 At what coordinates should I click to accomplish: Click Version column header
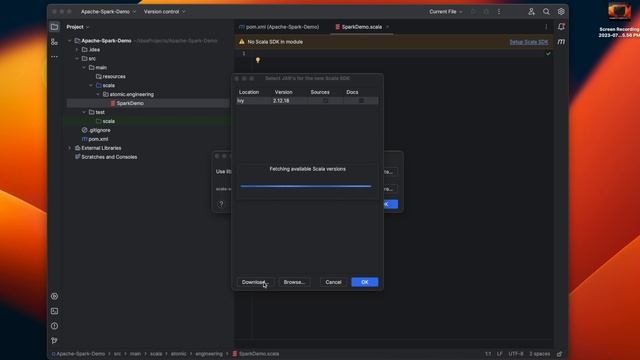coord(283,92)
